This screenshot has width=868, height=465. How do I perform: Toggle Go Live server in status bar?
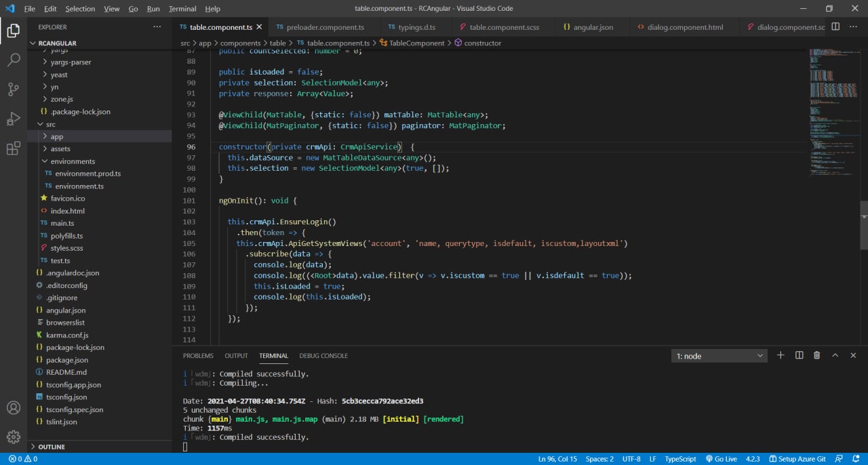[720, 459]
